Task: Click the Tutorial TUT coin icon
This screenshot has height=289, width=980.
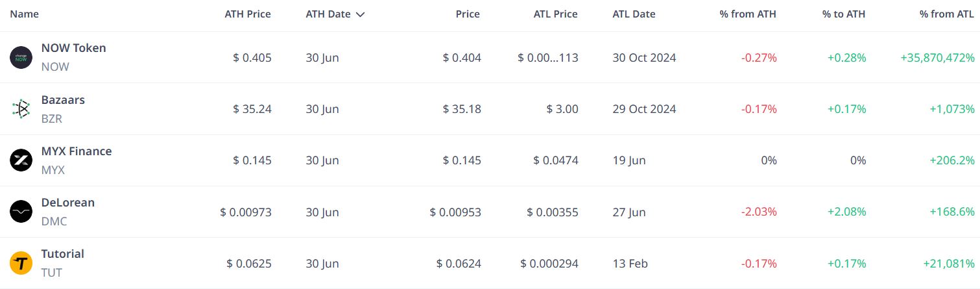Action: pyautogui.click(x=21, y=263)
